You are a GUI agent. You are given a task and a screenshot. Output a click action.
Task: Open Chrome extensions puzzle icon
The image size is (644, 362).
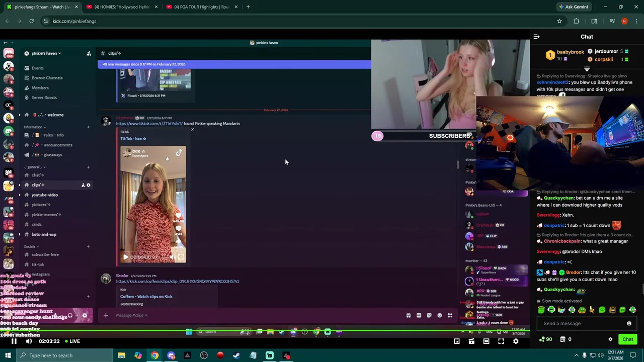pyautogui.click(x=577, y=21)
